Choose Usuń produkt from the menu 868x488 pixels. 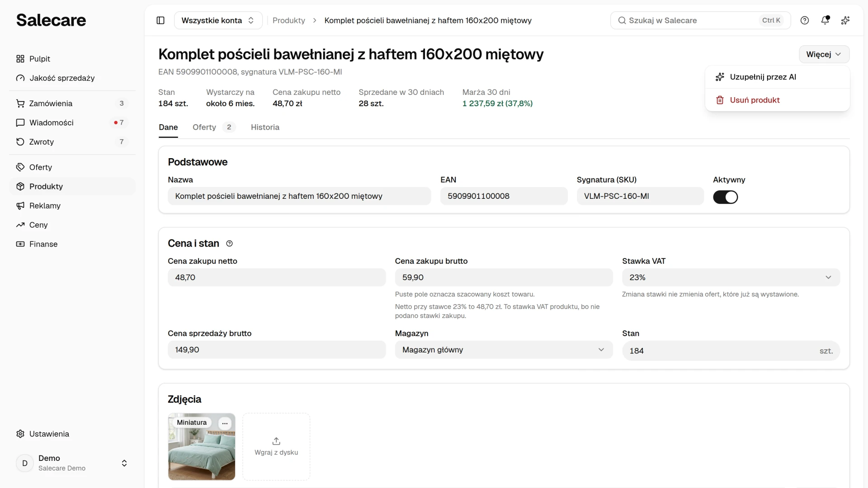coord(777,100)
